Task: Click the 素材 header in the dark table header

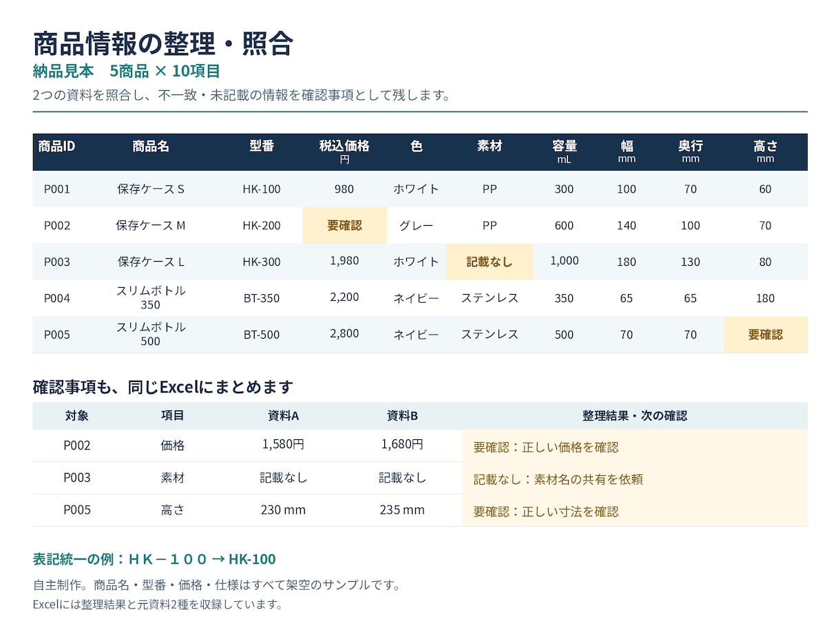Action: [490, 146]
